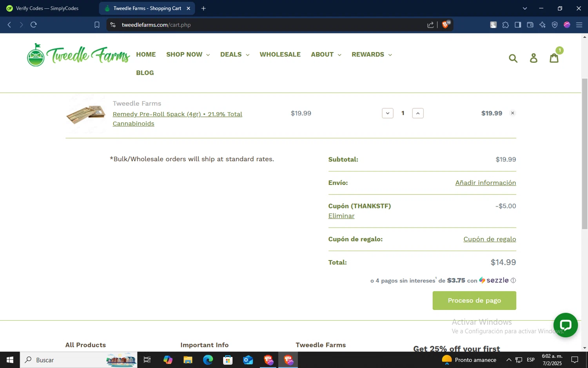Toggle the browser sidebar panel
The height and width of the screenshot is (368, 588).
coord(518,25)
